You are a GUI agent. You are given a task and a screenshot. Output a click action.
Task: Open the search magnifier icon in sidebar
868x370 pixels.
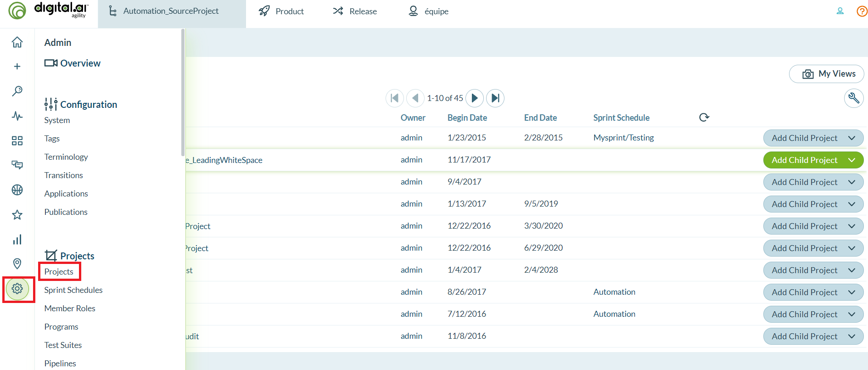point(17,91)
